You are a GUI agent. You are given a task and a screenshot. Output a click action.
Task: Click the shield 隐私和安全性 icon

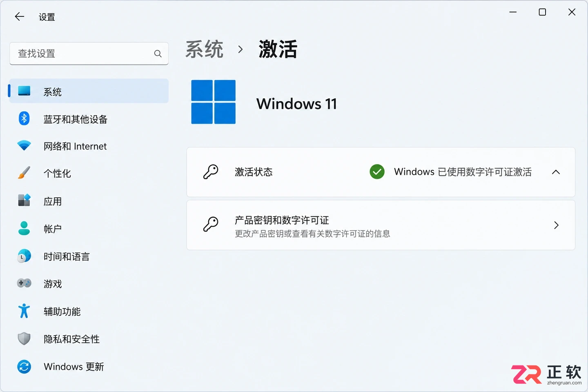pos(24,339)
